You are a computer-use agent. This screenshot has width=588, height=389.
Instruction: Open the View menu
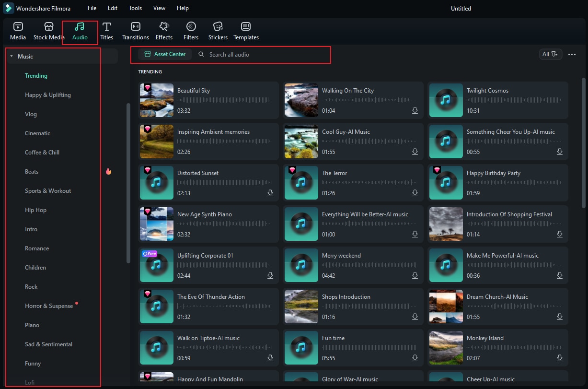click(159, 8)
